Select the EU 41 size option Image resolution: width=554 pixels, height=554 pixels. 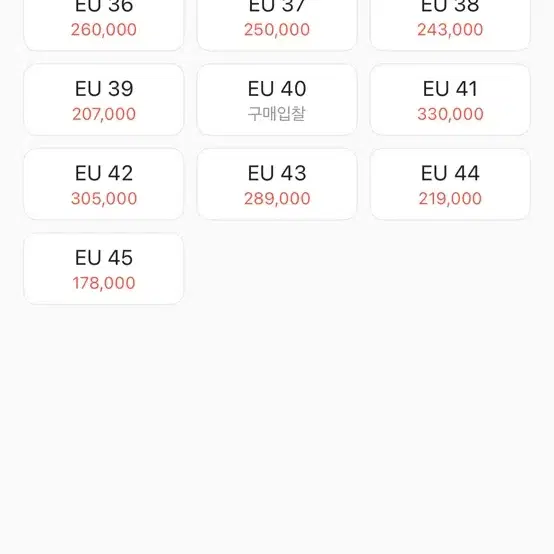(450, 100)
